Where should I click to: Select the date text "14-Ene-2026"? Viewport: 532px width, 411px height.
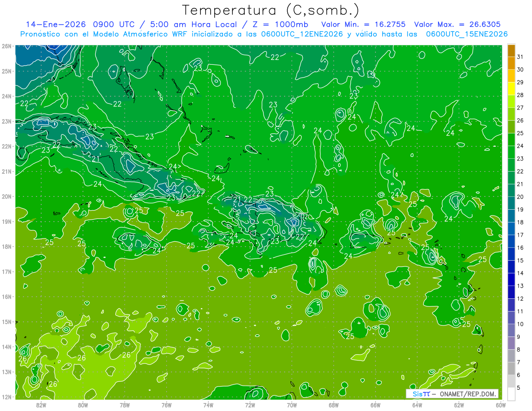point(55,24)
